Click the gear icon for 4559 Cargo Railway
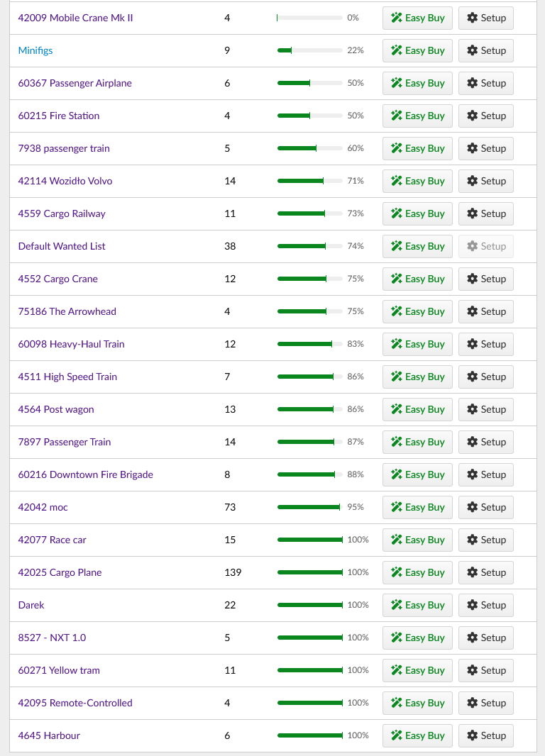 coord(473,213)
